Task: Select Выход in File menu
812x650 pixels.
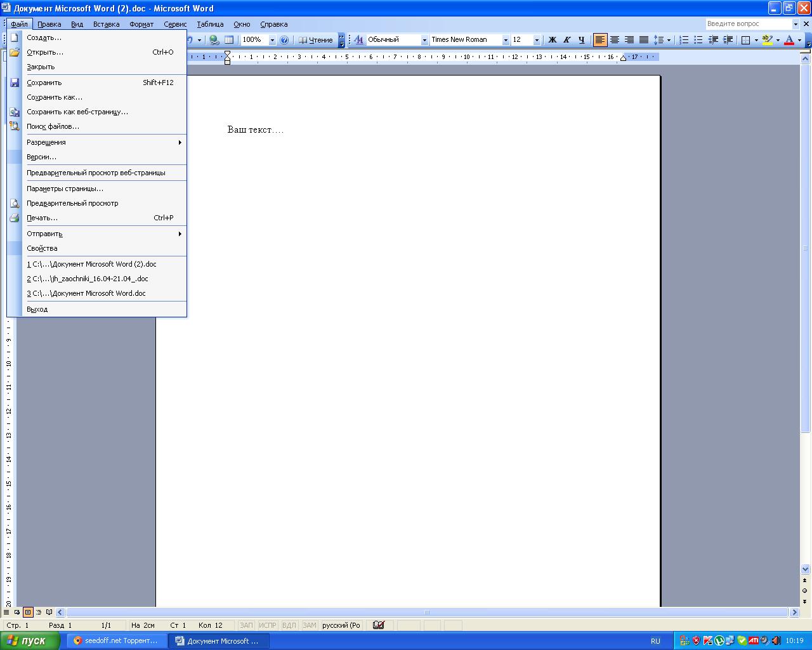Action: [x=97, y=309]
